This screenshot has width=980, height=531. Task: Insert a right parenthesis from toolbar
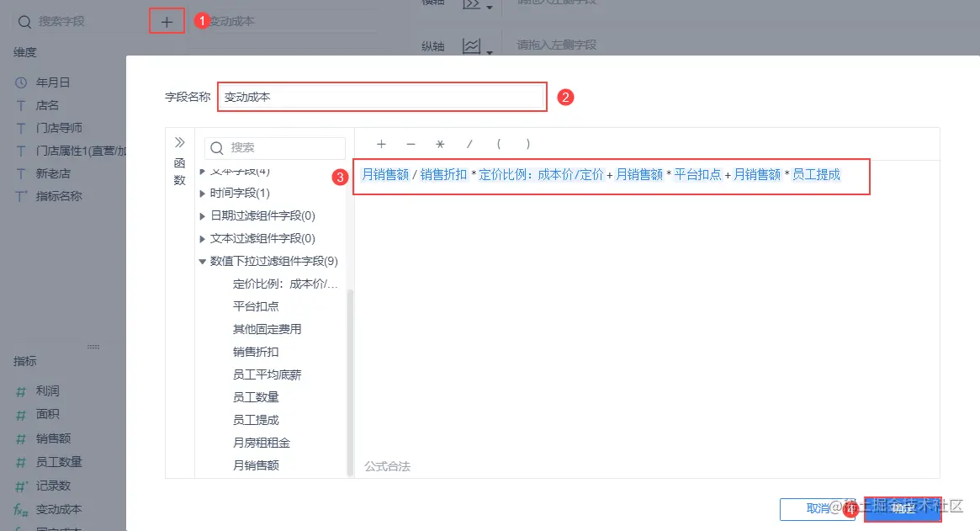click(527, 145)
